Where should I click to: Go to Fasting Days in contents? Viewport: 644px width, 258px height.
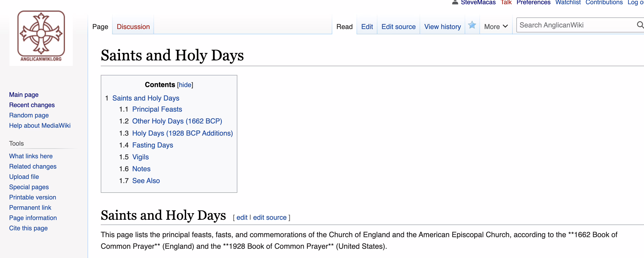[152, 145]
